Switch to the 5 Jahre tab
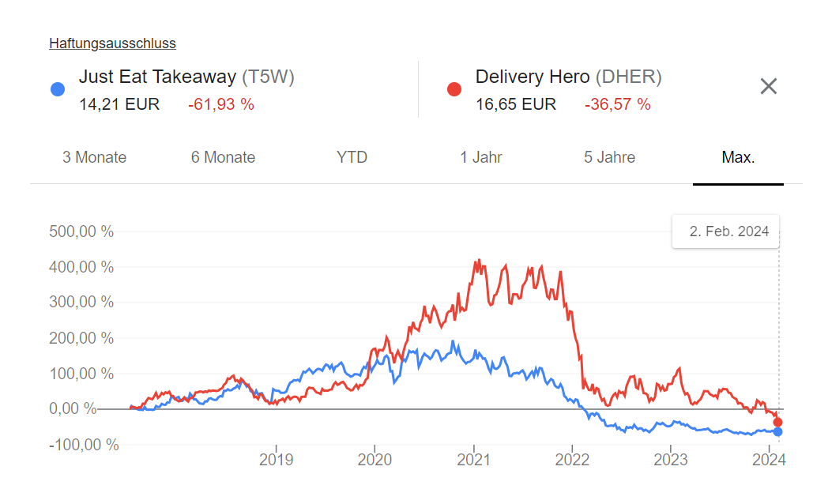Viewport: 813px width, 504px height. (609, 157)
